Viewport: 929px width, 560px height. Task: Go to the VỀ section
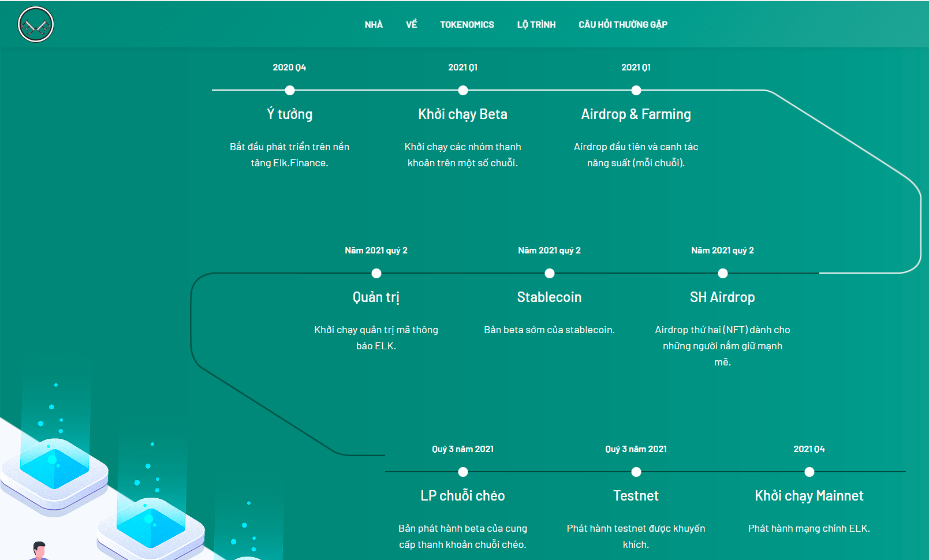point(411,25)
